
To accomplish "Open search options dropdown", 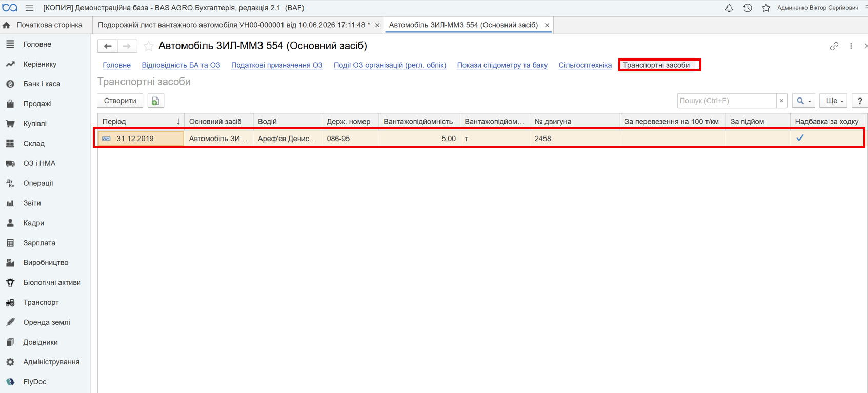I will click(803, 101).
